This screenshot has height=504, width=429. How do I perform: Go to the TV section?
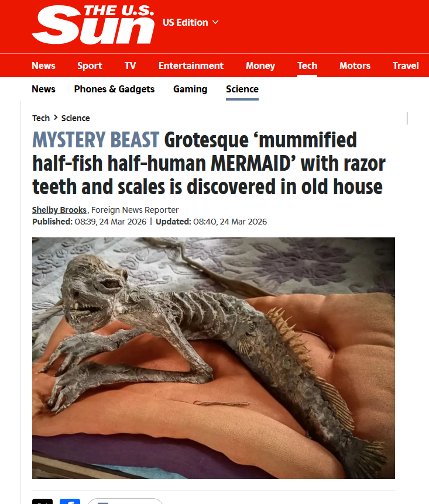[131, 65]
